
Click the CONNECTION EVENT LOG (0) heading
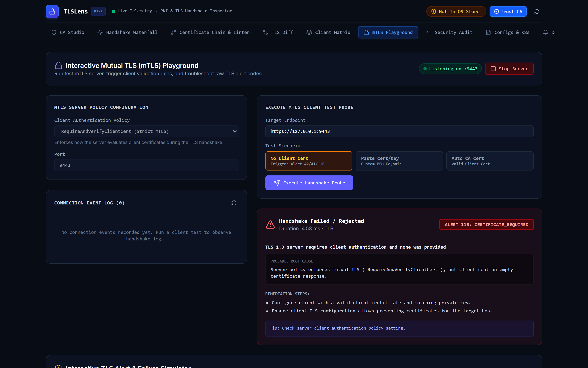pos(89,203)
